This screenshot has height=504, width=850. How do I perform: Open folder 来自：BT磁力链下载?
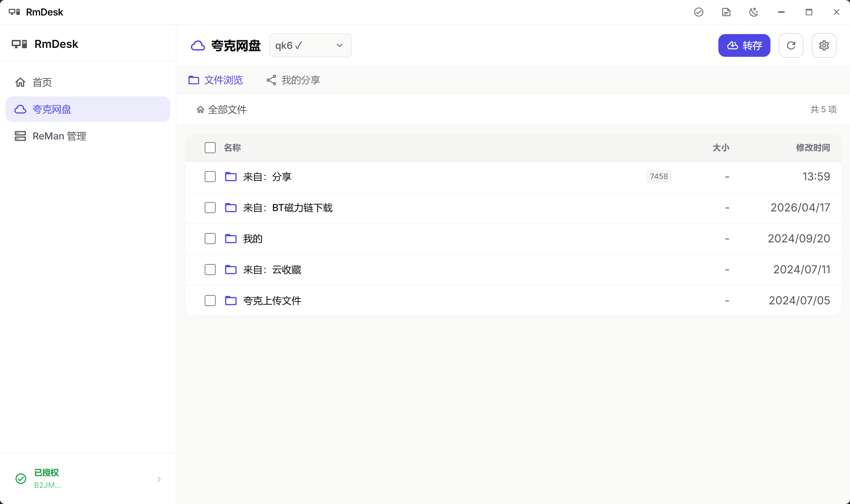click(x=288, y=208)
